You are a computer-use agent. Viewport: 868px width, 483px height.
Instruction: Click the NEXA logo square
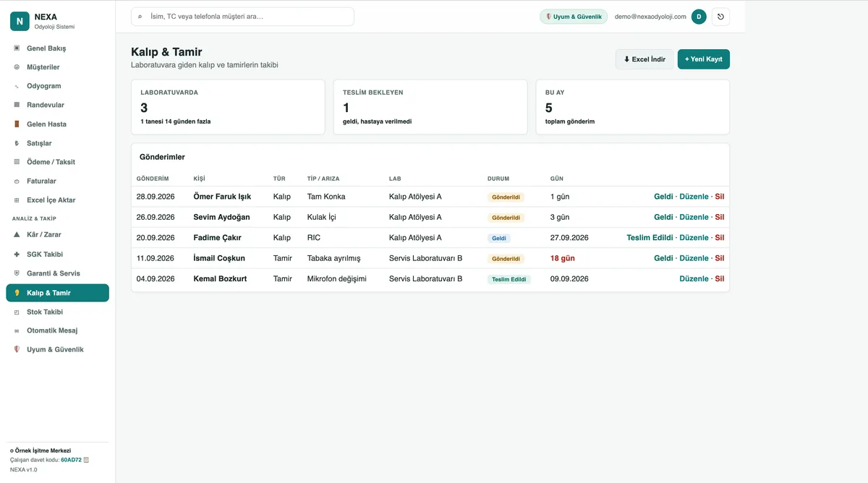tap(20, 22)
